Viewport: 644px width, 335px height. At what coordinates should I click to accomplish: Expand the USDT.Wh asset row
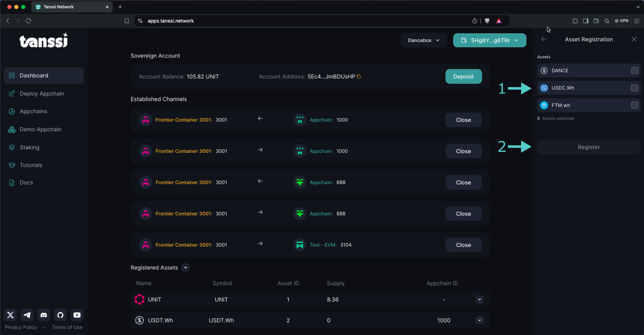point(479,320)
